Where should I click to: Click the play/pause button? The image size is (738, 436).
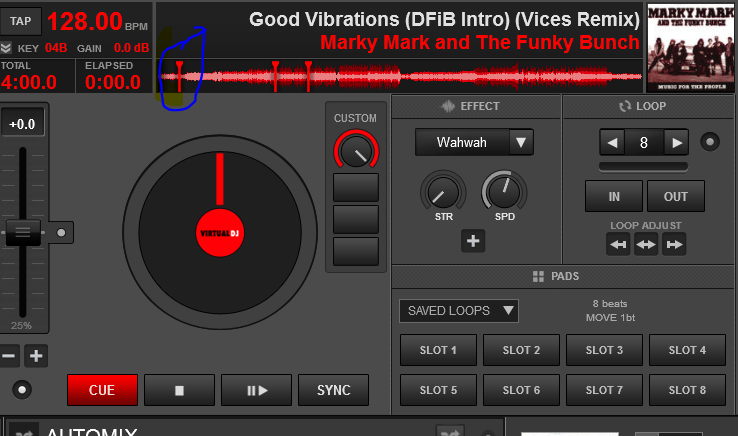(257, 390)
